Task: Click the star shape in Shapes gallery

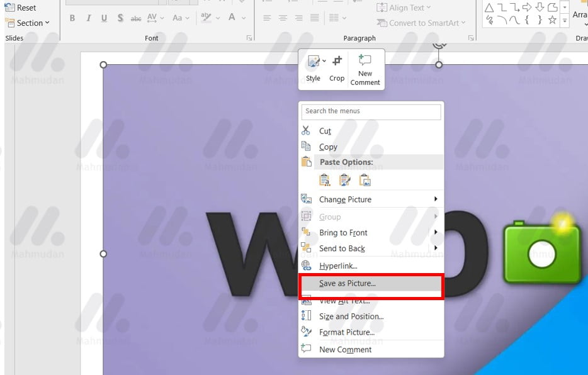Action: (x=552, y=21)
